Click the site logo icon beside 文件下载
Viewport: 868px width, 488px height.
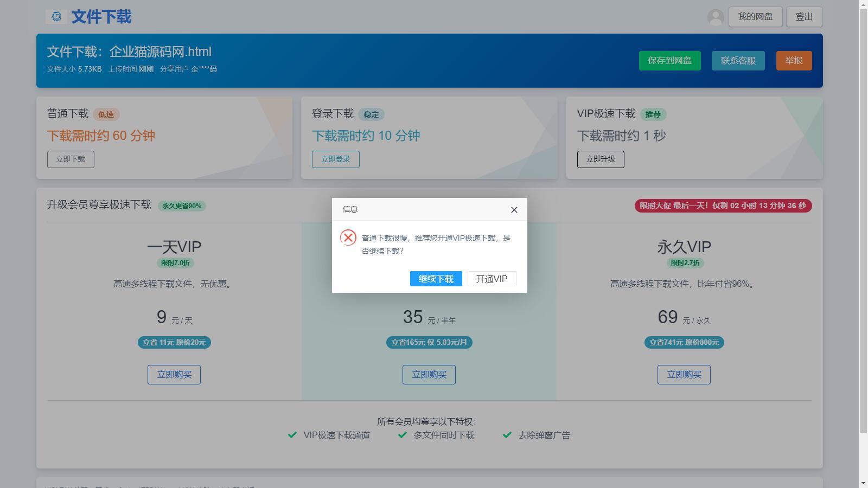[x=56, y=17]
